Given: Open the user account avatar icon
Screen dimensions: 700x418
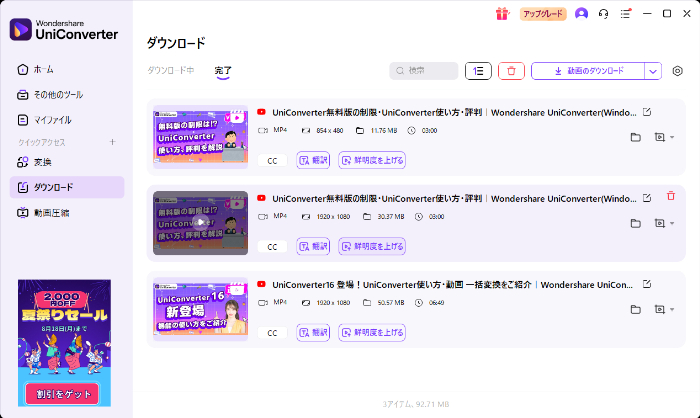Looking at the screenshot, I should click(581, 14).
